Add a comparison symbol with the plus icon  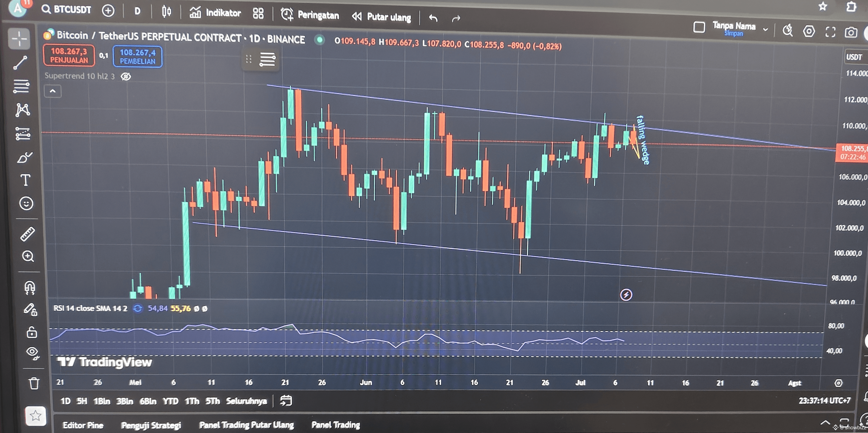108,11
